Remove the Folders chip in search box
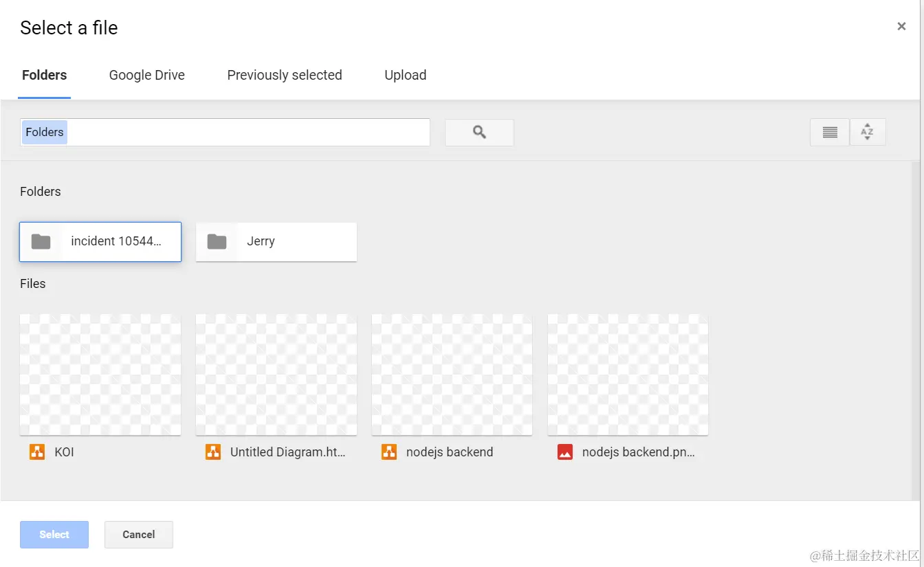 pyautogui.click(x=45, y=133)
